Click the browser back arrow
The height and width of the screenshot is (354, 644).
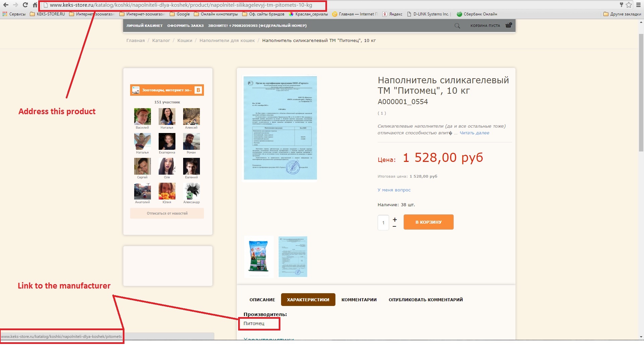(6, 5)
